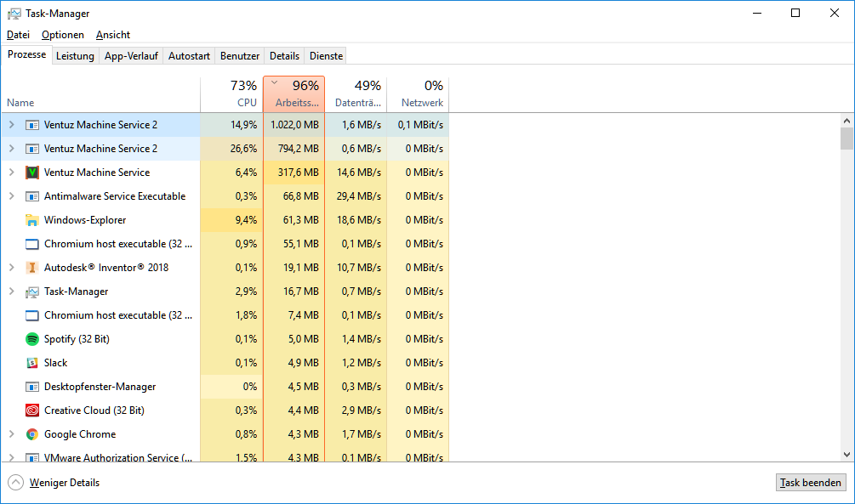855x504 pixels.
Task: Click the Autodesk Inventor 2018 icon
Action: (x=32, y=268)
